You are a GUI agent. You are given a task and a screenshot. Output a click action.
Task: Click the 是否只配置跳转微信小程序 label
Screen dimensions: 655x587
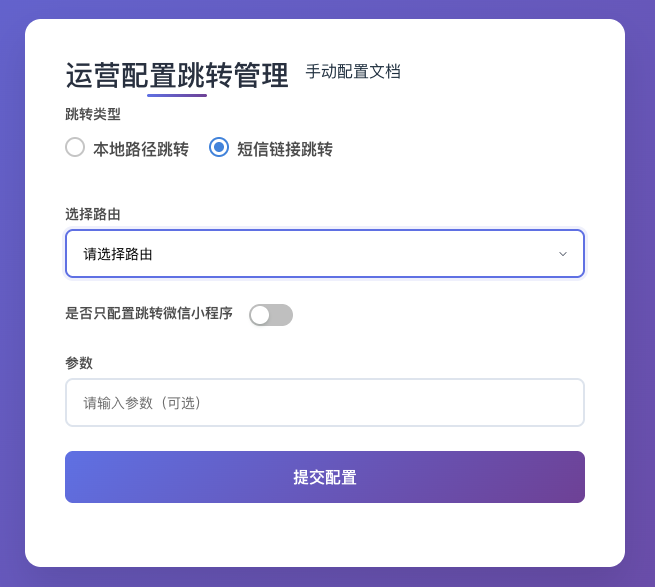click(149, 313)
